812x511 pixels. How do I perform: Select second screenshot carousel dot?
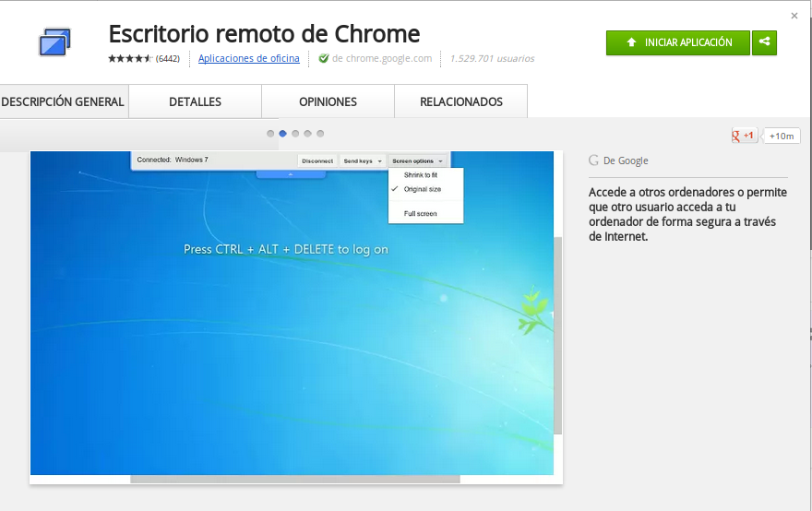coord(282,134)
